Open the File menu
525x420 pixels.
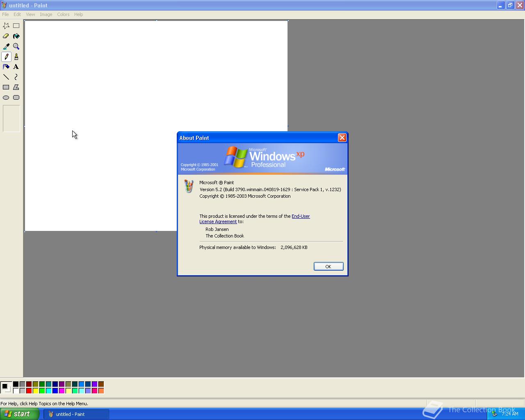(x=5, y=14)
